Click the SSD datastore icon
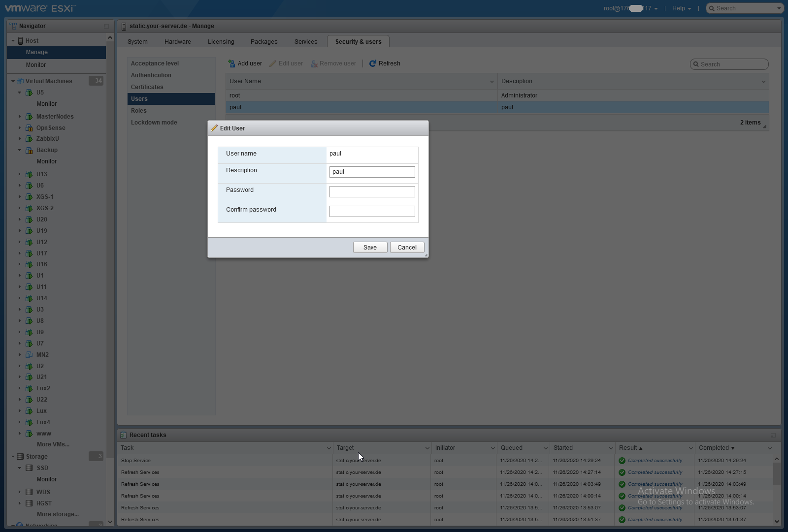 pyautogui.click(x=29, y=468)
